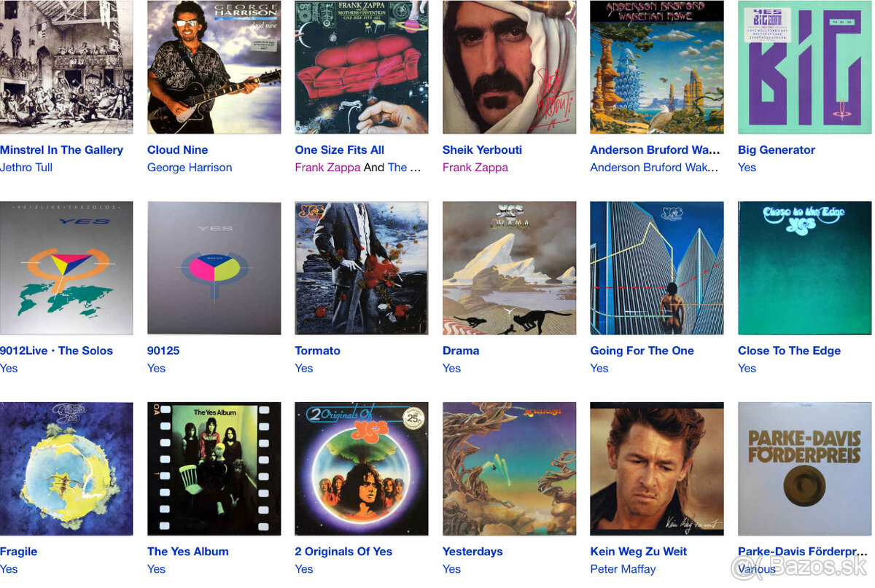
Task: Click The Yes Album title link
Action: (188, 552)
